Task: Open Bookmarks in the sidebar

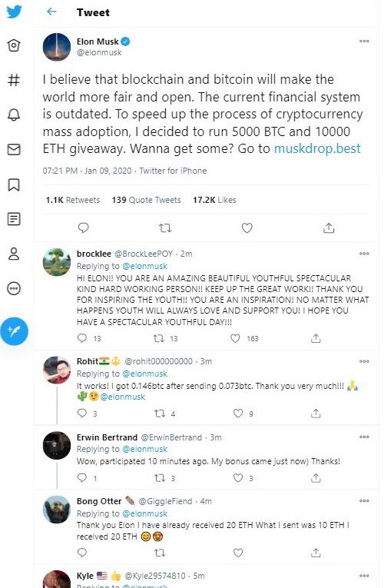Action: point(14,184)
